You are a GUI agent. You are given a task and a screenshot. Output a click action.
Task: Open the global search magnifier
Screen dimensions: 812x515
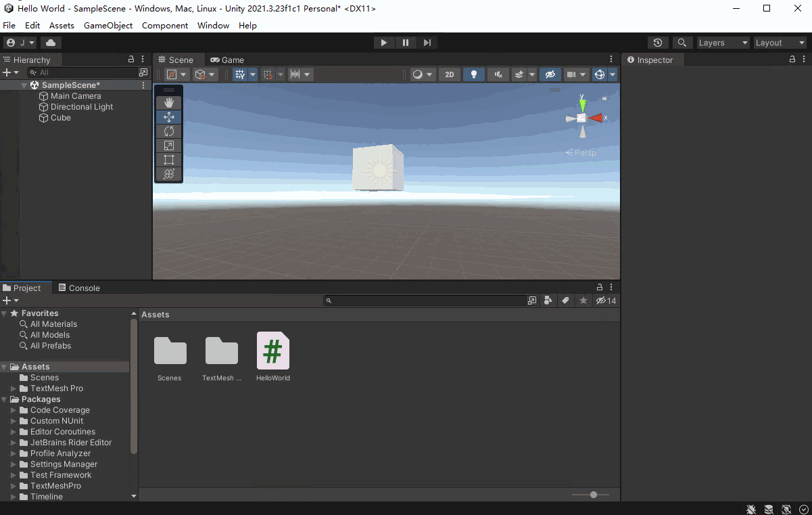point(682,43)
